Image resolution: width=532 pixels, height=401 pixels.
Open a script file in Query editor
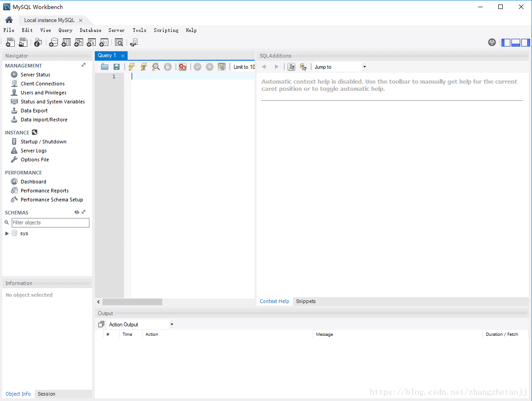105,67
